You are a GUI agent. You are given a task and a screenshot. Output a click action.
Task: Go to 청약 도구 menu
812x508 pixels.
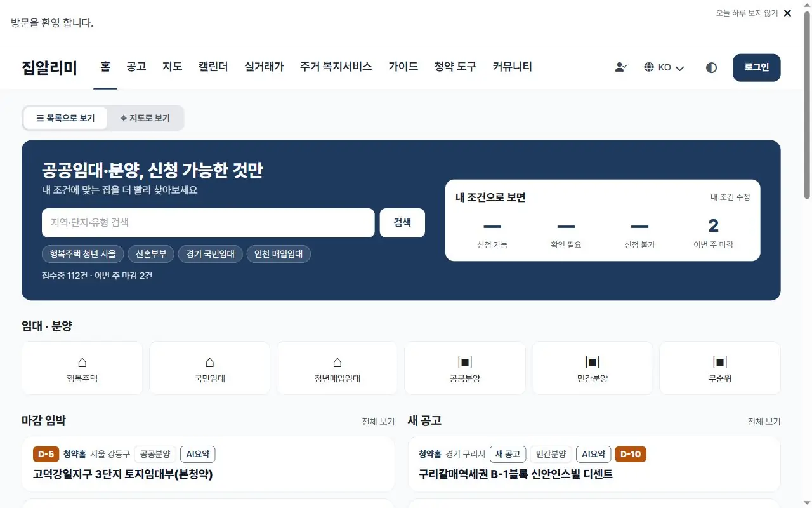(455, 67)
